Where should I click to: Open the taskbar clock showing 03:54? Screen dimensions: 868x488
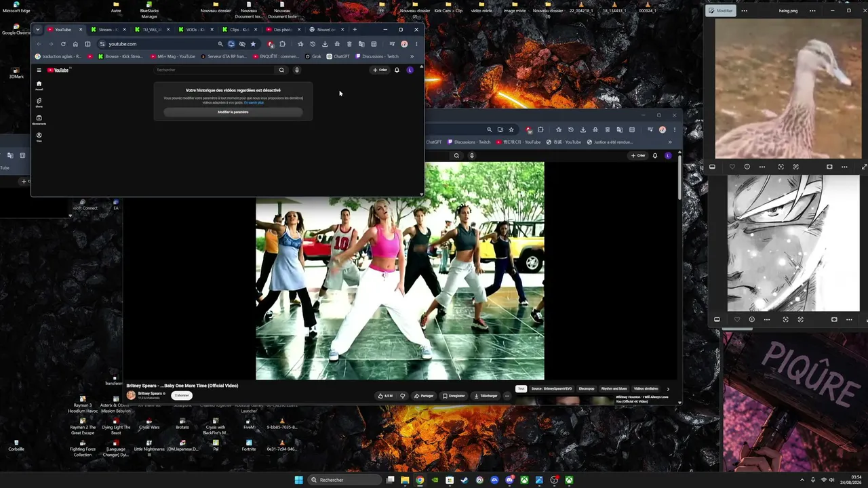coord(851,480)
